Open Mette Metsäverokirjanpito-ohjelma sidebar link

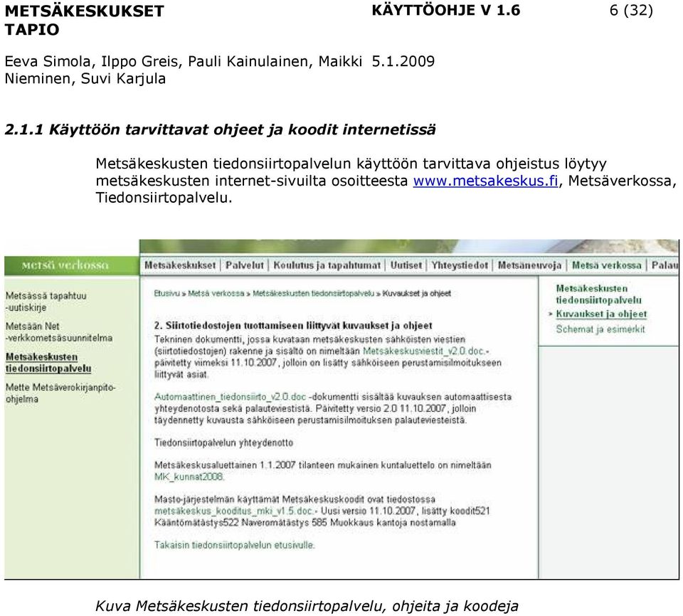click(60, 393)
